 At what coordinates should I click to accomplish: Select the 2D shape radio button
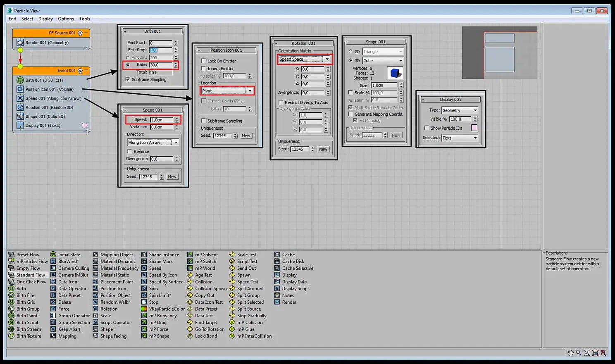(x=350, y=52)
